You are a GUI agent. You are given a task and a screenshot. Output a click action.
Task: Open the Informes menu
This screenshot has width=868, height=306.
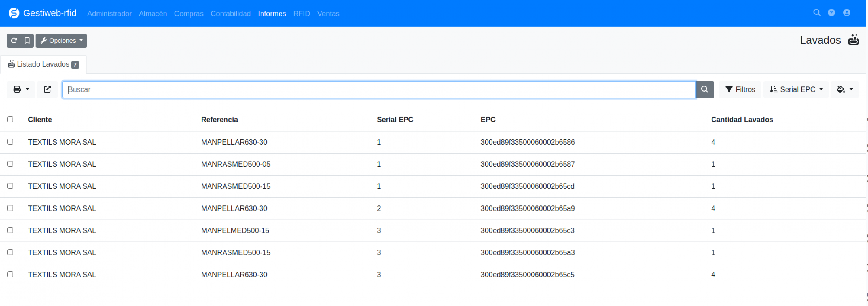pos(272,14)
